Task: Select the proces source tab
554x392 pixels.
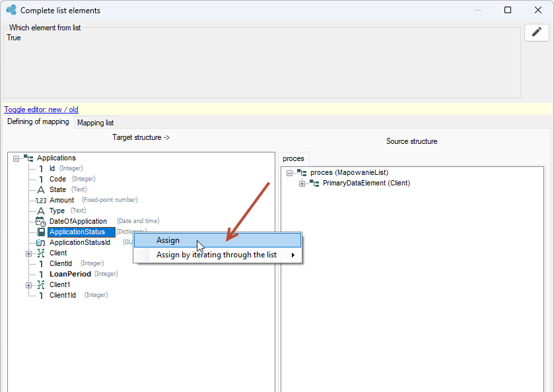Action: tap(293, 158)
